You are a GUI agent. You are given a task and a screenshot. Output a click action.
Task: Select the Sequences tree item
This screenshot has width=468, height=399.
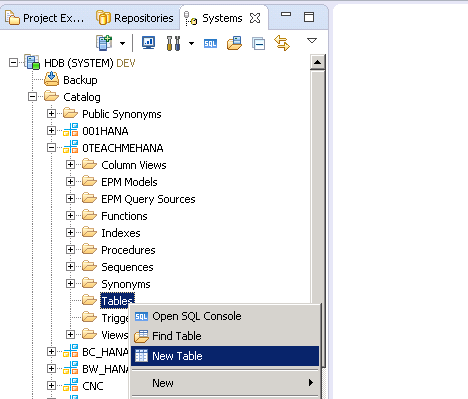point(127,267)
